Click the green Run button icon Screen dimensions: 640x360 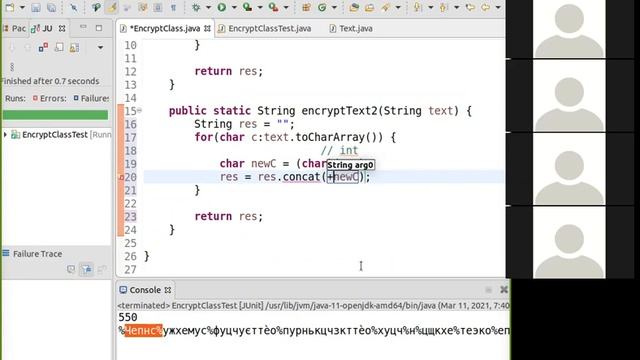[x=222, y=7]
